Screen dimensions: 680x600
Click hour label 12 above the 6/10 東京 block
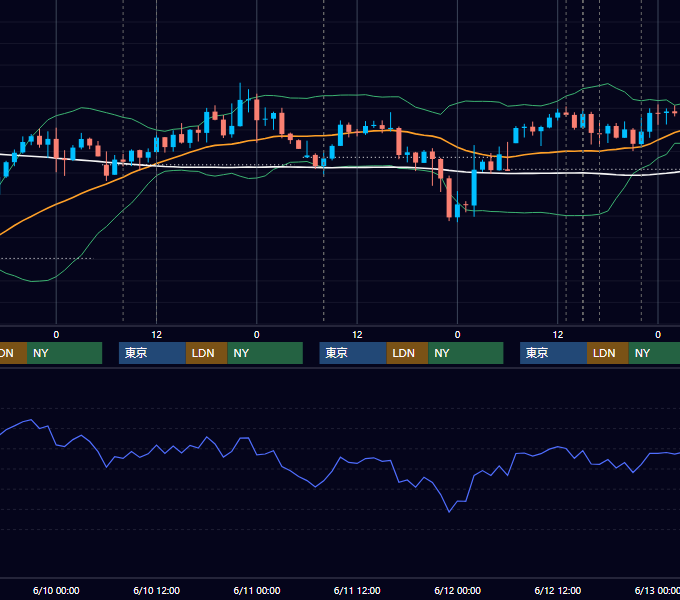157,335
